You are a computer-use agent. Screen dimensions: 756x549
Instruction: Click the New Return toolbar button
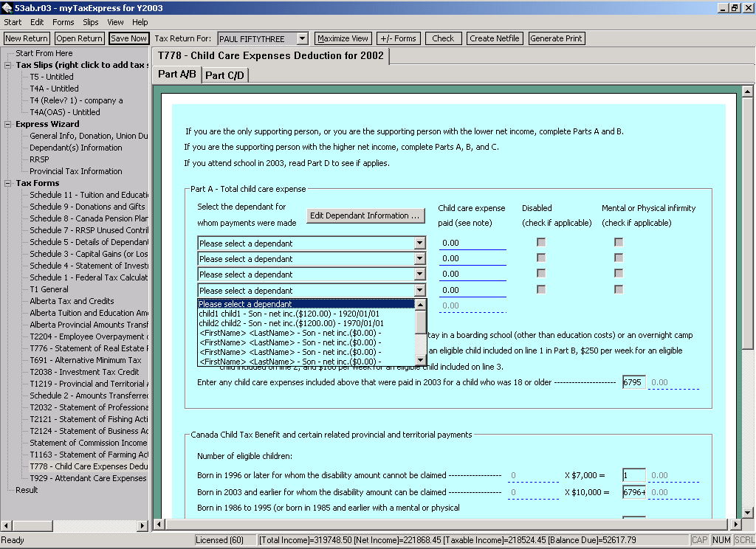pyautogui.click(x=27, y=38)
